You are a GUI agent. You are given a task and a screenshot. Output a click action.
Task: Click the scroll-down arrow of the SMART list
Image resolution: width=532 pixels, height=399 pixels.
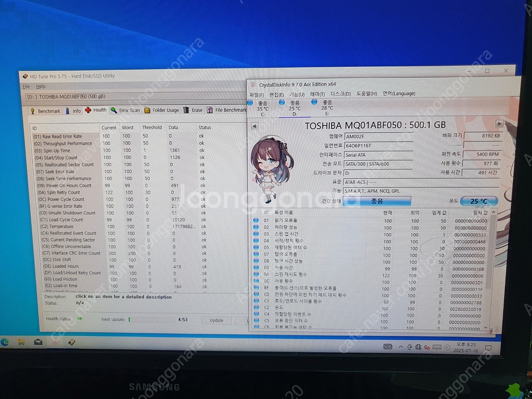tap(486, 328)
